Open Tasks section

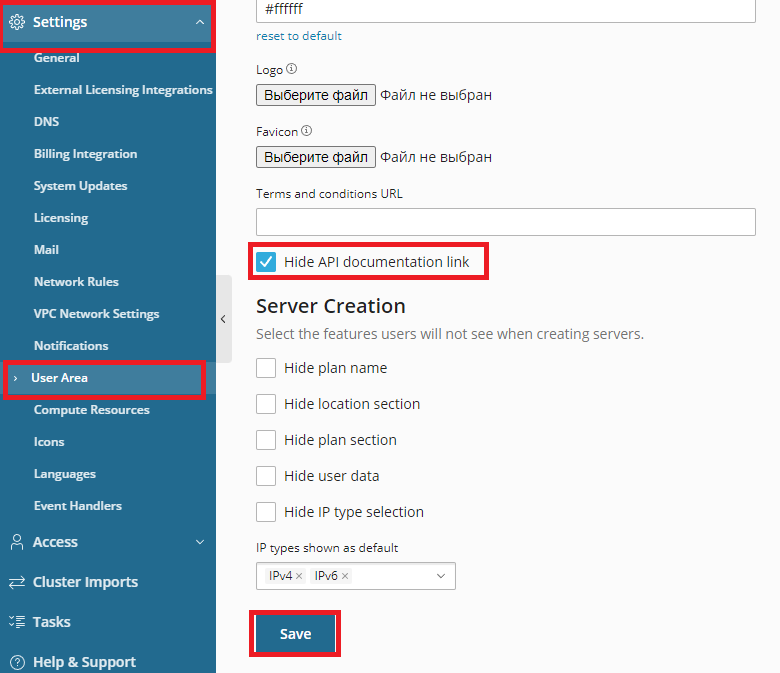52,622
